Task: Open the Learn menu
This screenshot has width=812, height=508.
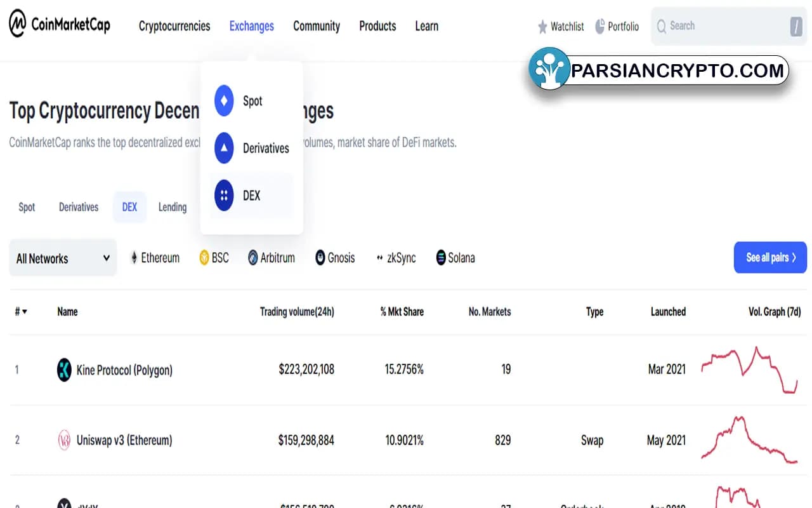Action: click(x=427, y=26)
